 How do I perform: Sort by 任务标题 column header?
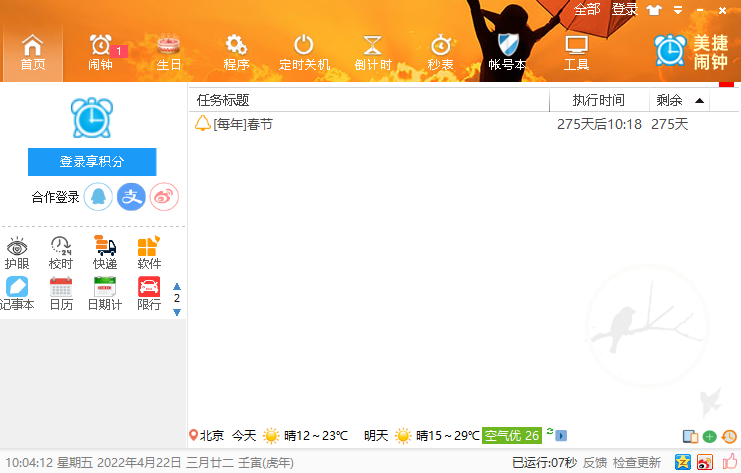[x=369, y=100]
